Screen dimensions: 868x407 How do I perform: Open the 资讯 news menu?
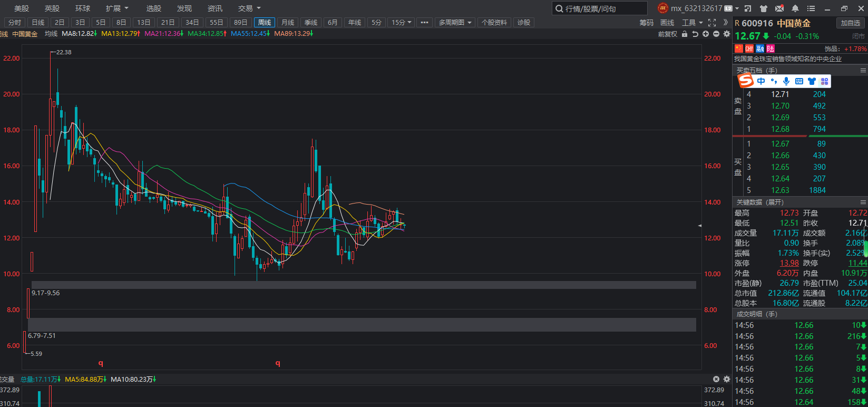(215, 8)
